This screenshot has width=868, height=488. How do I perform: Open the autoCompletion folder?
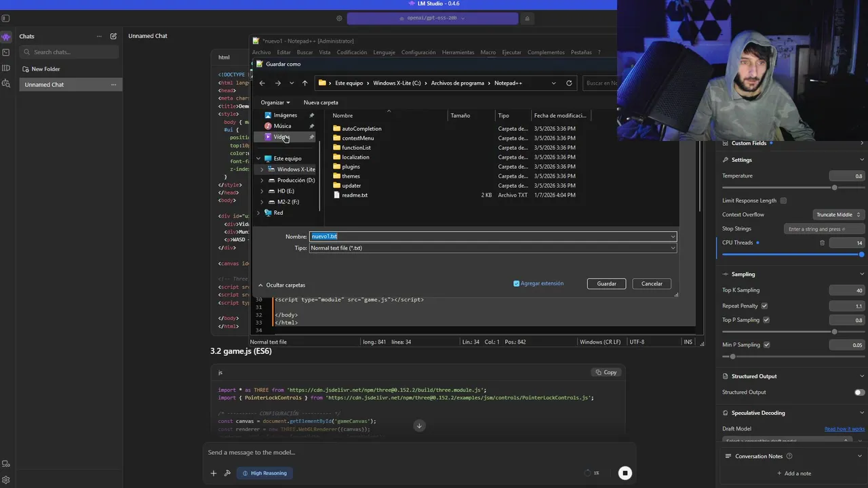pos(361,129)
